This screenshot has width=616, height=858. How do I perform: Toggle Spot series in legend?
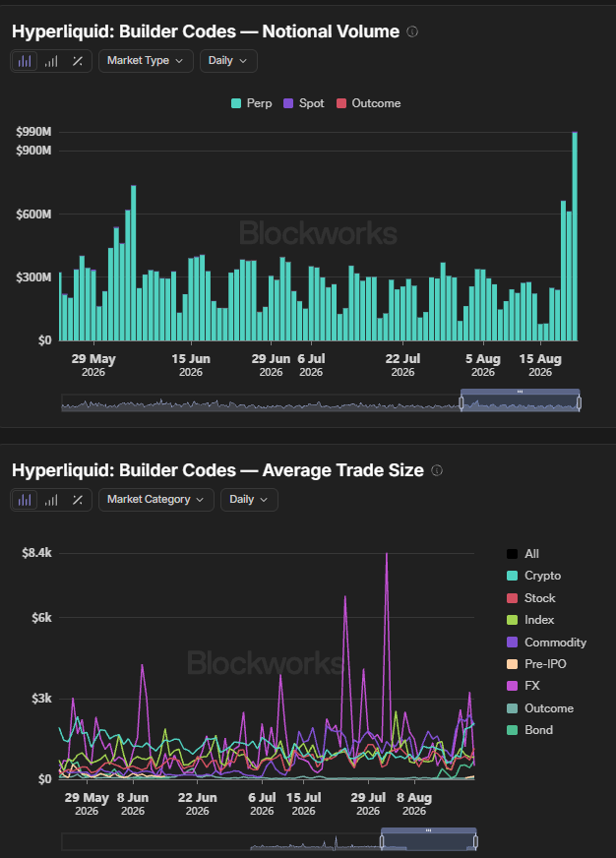click(304, 103)
